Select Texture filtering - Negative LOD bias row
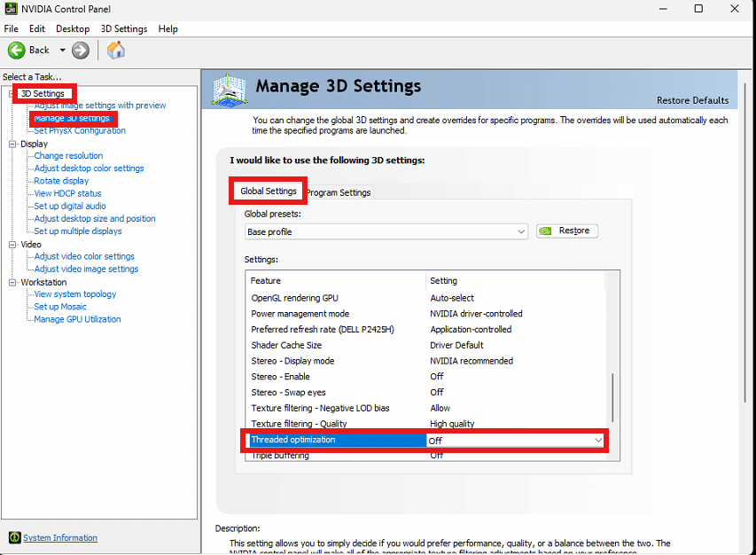 click(x=425, y=409)
